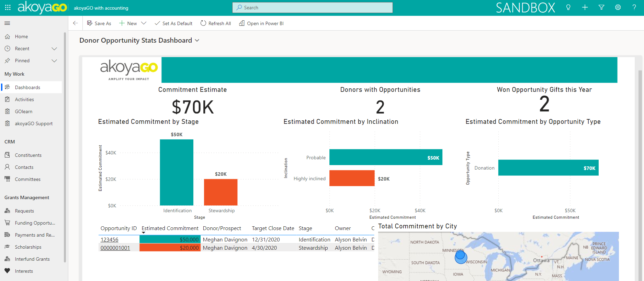The height and width of the screenshot is (281, 644).
Task: Expand the Recent section chevron
Action: tap(54, 48)
